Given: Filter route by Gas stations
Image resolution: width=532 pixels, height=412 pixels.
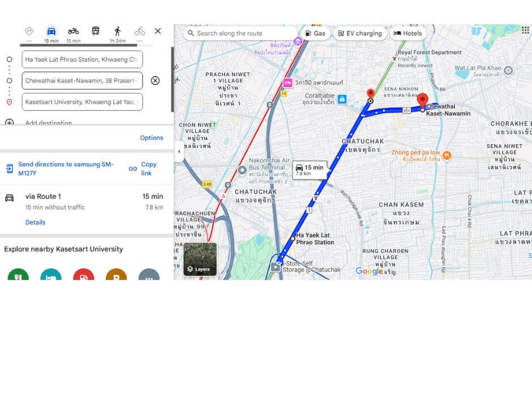Looking at the screenshot, I should pyautogui.click(x=315, y=33).
